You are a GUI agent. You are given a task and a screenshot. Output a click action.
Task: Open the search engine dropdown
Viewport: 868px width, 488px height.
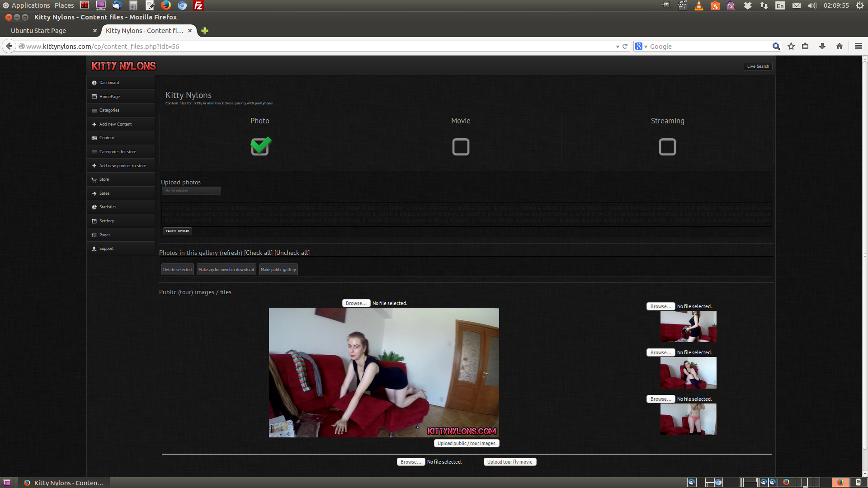641,47
